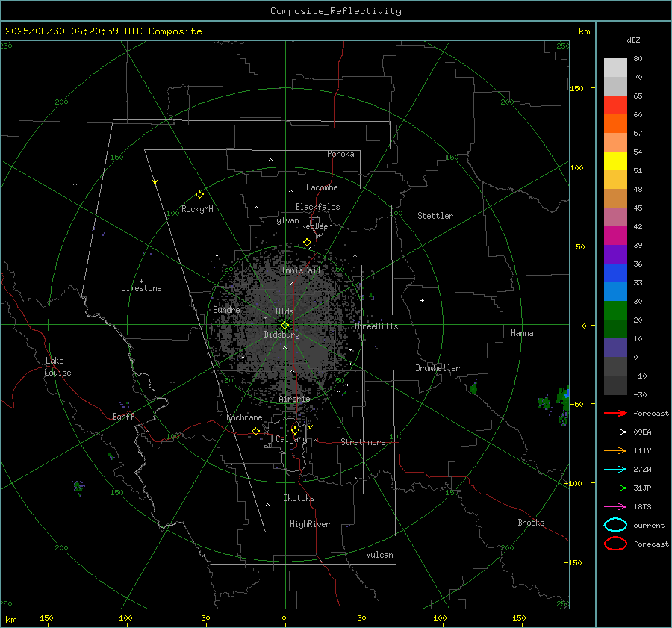
Task: Click the Sylvan label
Action: [x=285, y=220]
